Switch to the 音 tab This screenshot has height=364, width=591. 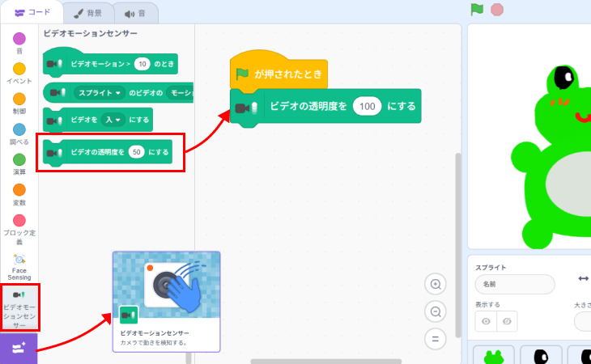pos(135,13)
